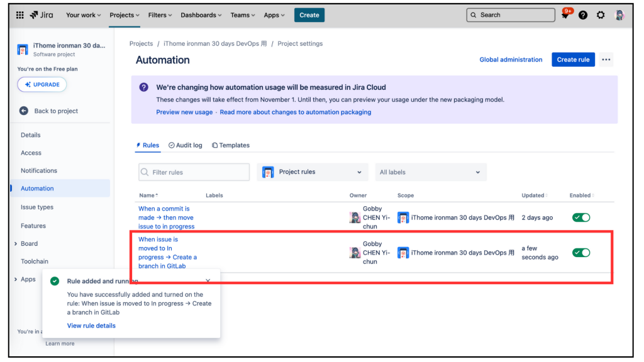The width and height of the screenshot is (644, 362).
Task: Click the Create button in top bar
Action: 309,15
